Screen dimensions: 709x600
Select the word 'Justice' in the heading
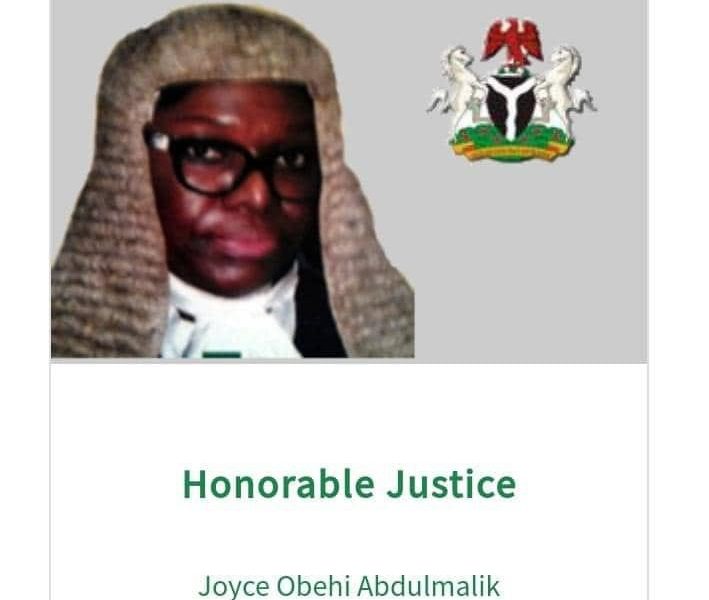(451, 484)
